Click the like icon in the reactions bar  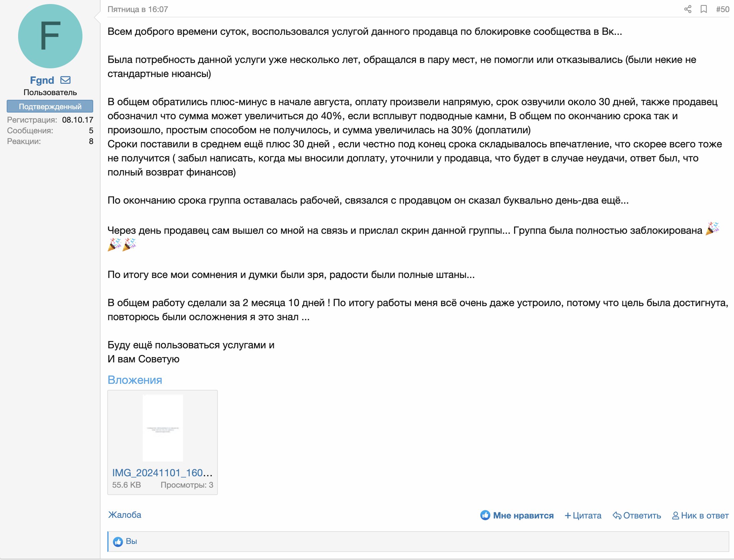(118, 542)
